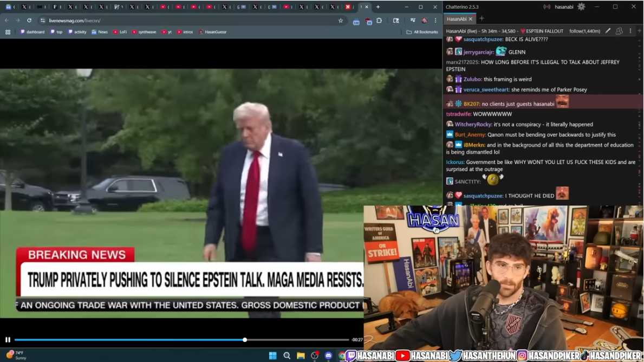Open the HasanGuessr bookmark

[212, 31]
